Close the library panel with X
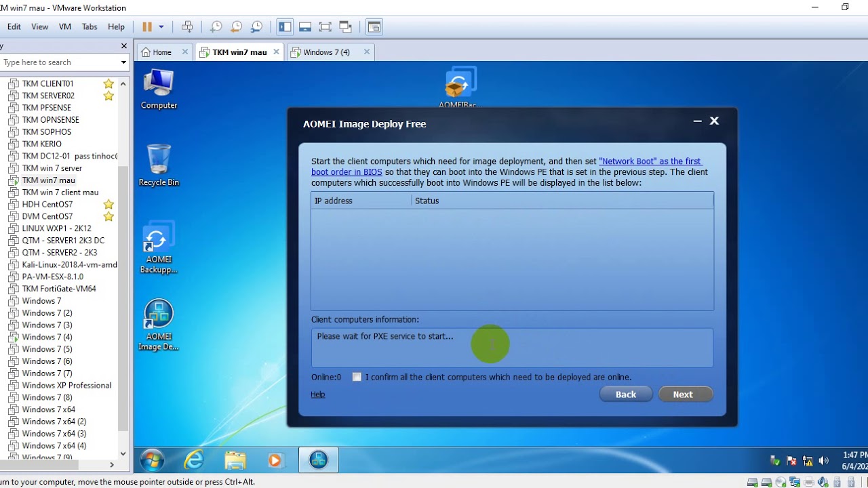868x488 pixels. [124, 46]
